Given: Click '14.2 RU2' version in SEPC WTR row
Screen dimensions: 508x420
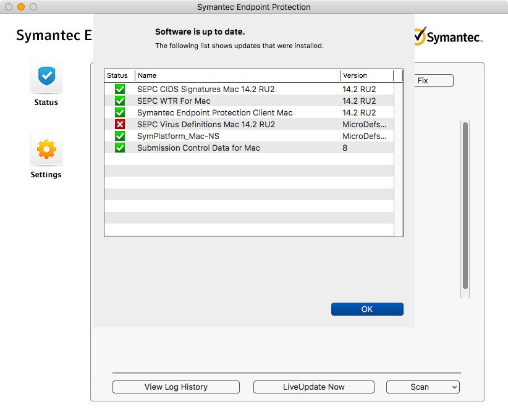Looking at the screenshot, I should pos(359,101).
